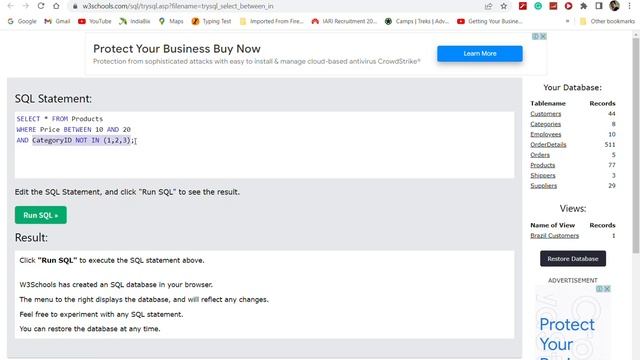Open the Orders table link
This screenshot has height=360, width=640.
pyautogui.click(x=540, y=155)
